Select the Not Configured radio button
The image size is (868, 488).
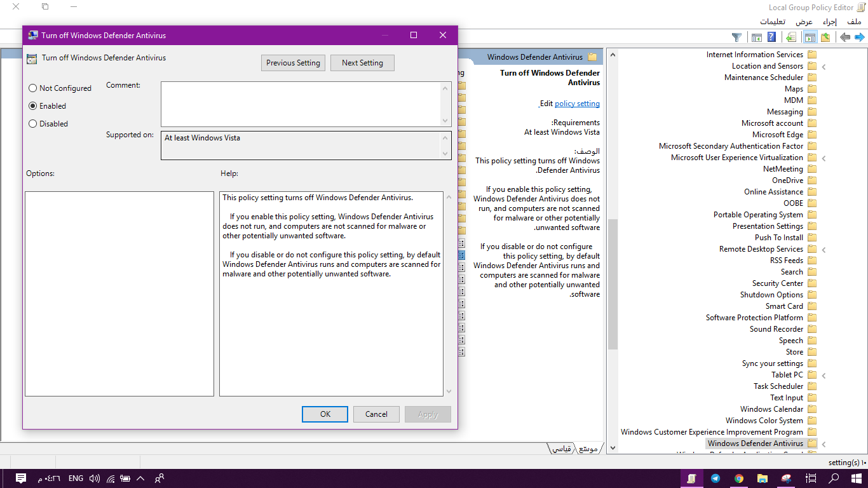(x=33, y=88)
